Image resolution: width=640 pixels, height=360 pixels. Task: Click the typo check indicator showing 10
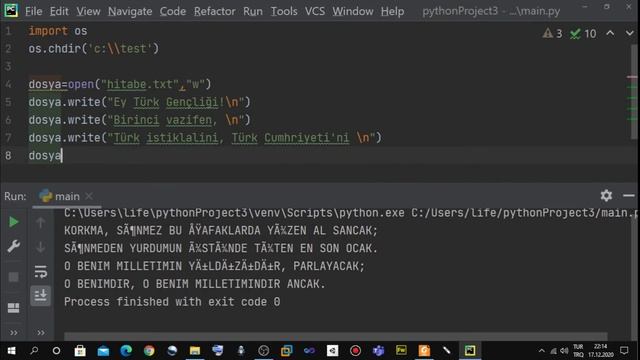[x=583, y=33]
